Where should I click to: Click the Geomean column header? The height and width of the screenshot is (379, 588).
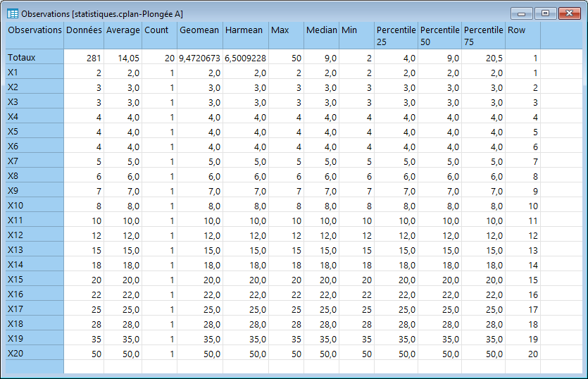pos(200,35)
